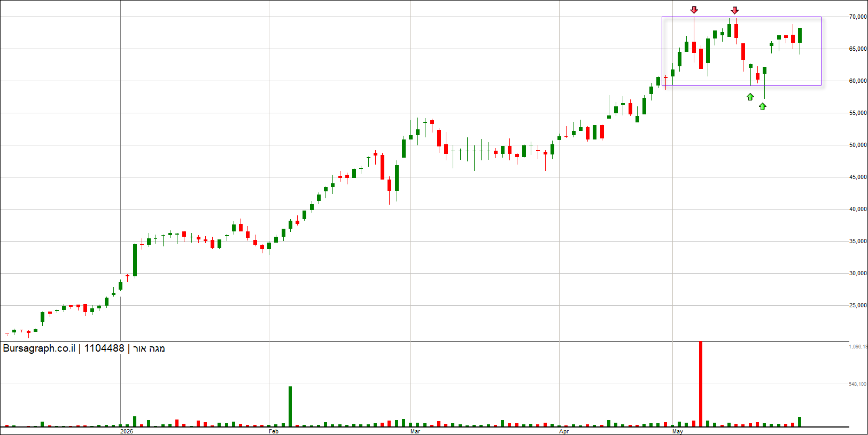The width and height of the screenshot is (868, 435).
Task: Select the 2026 date axis label
Action: click(127, 431)
